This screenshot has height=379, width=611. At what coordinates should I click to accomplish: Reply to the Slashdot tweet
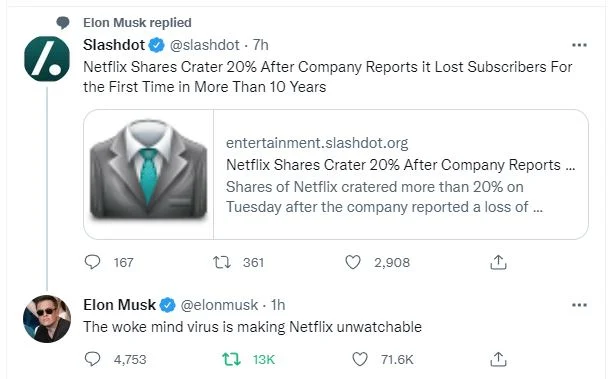(92, 262)
